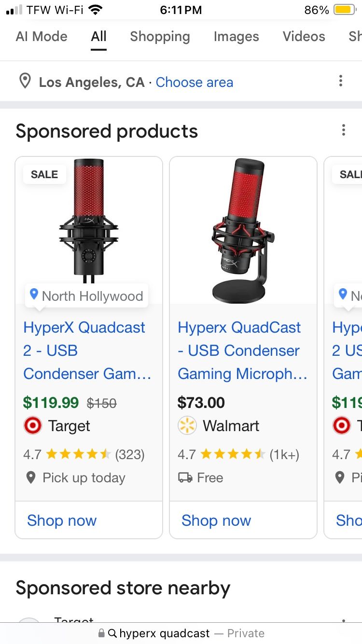Open the location settings three-dot menu

click(341, 81)
